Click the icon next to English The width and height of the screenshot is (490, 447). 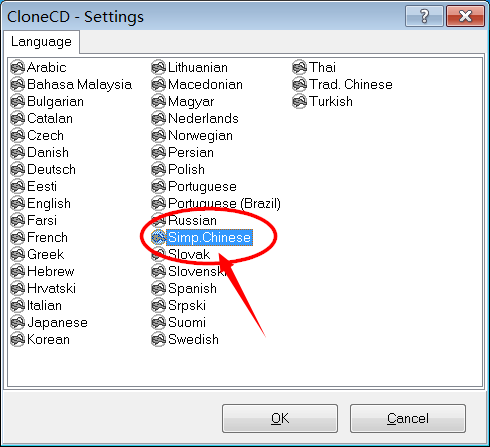click(18, 203)
